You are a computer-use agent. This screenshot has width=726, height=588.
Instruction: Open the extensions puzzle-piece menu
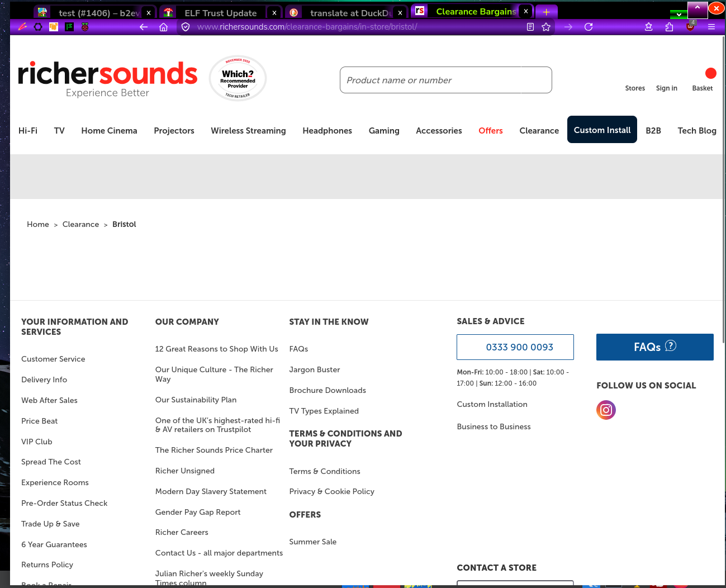(x=669, y=27)
